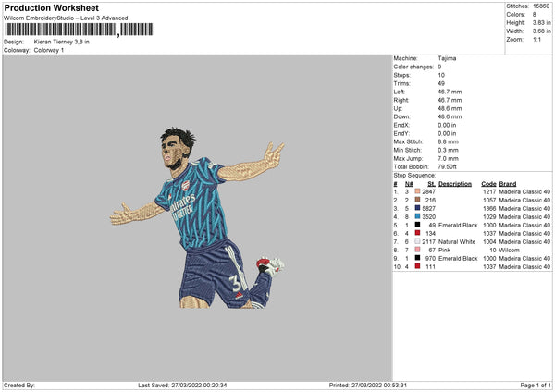Click code 1366 in stop row 3

(489, 208)
